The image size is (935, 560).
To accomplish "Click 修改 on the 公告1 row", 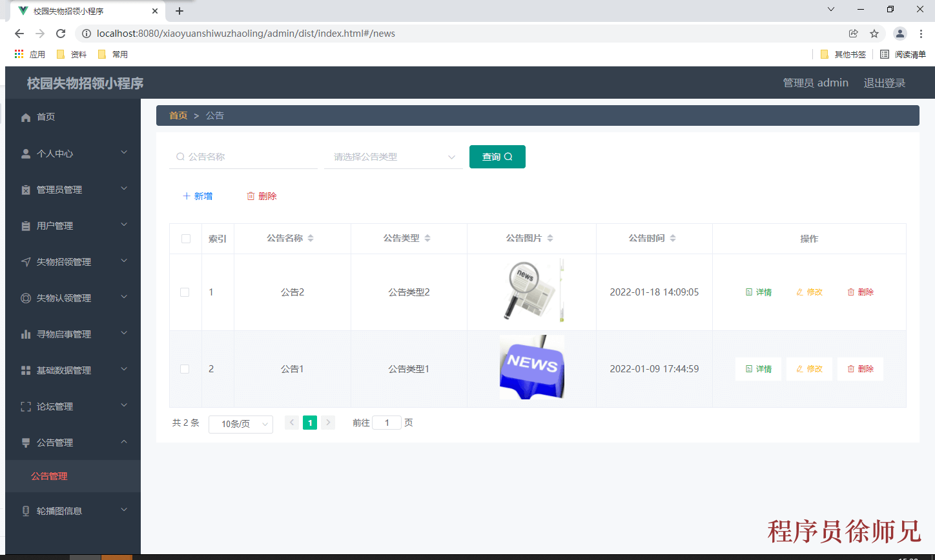I will coord(809,368).
